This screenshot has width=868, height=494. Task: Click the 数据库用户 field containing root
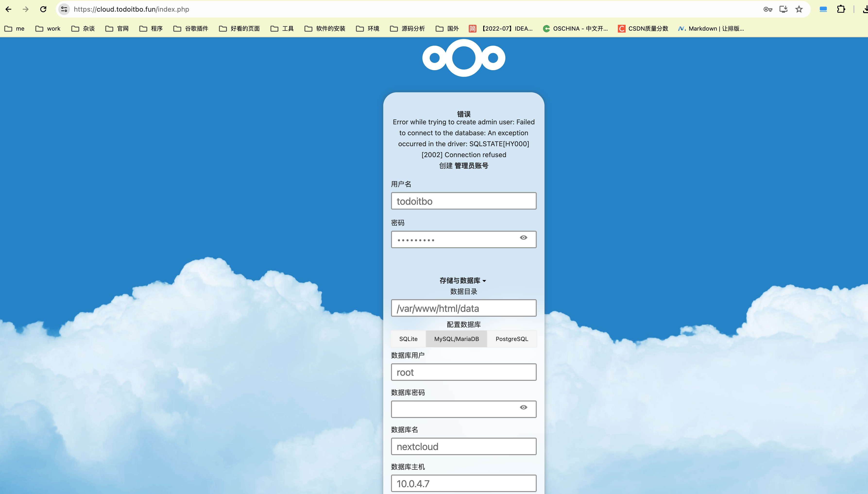(x=464, y=372)
